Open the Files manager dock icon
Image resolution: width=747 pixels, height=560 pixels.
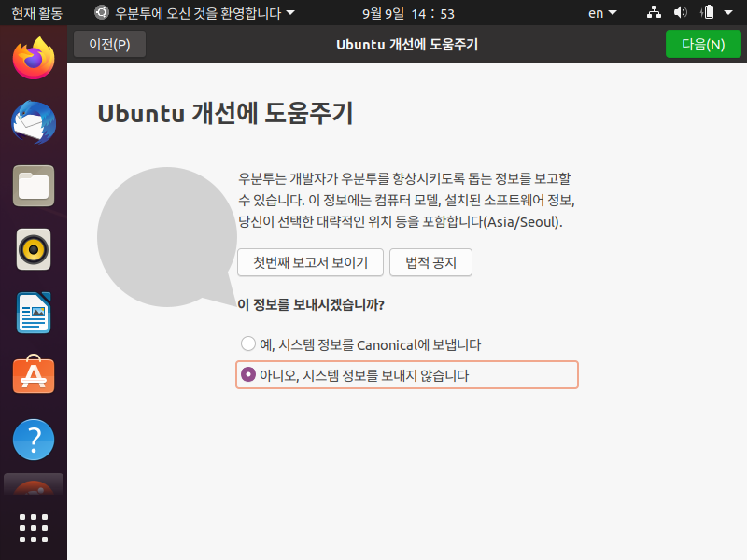click(x=34, y=186)
